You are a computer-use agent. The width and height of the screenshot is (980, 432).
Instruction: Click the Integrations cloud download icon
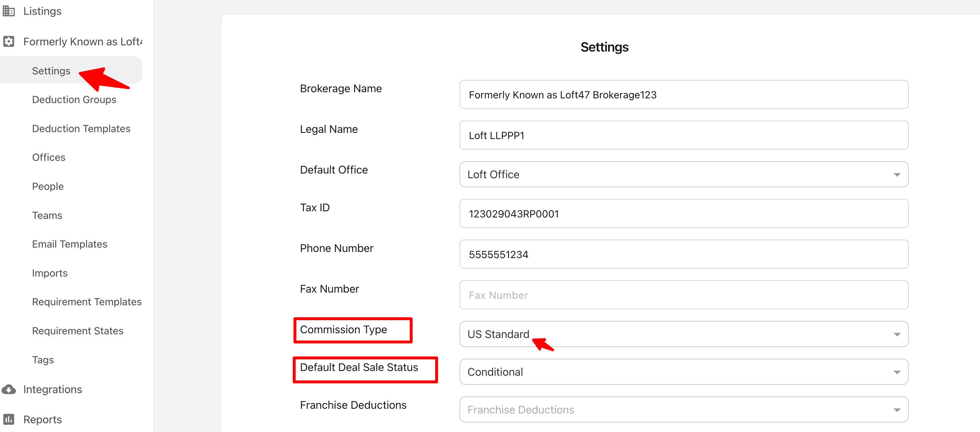[x=9, y=390]
